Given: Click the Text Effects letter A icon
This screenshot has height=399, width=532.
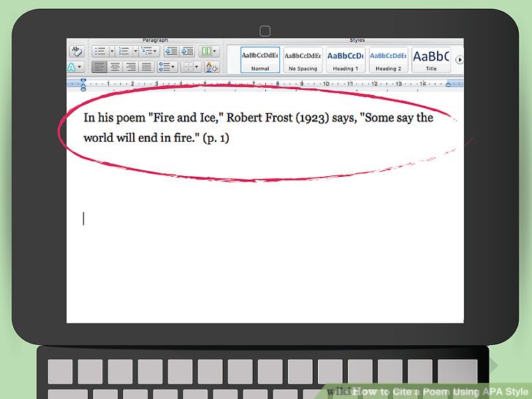Looking at the screenshot, I should tap(71, 66).
